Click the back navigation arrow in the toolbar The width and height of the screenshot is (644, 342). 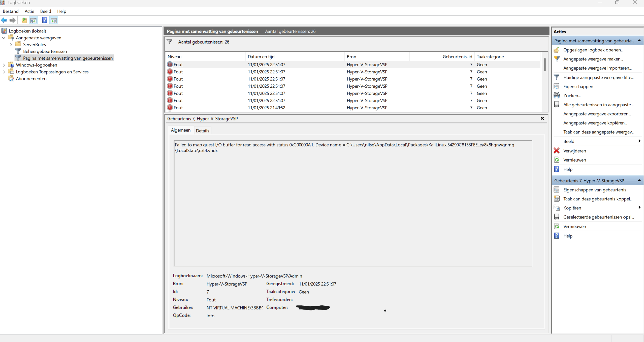click(4, 20)
